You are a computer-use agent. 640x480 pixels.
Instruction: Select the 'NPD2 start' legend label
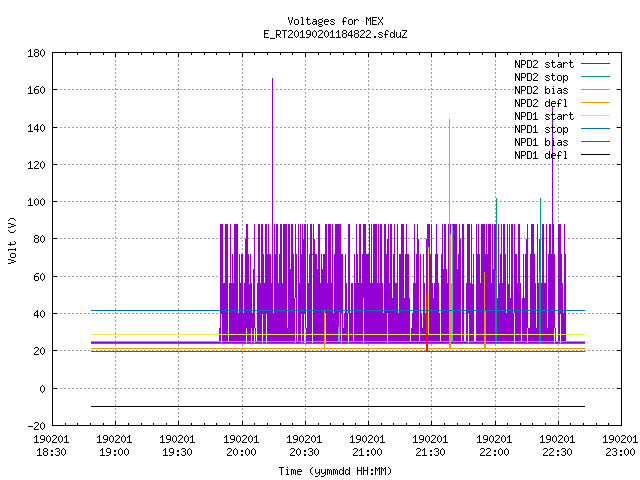[x=544, y=64]
